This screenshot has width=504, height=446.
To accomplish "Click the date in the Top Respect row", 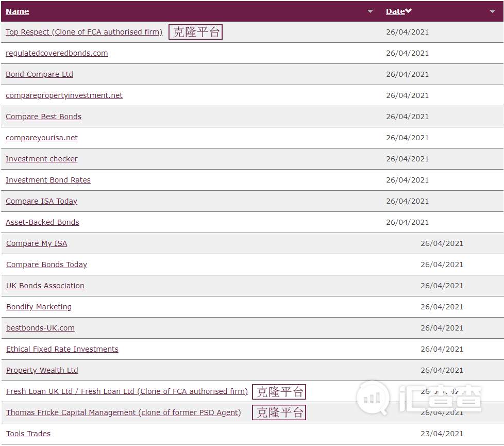I will [407, 32].
